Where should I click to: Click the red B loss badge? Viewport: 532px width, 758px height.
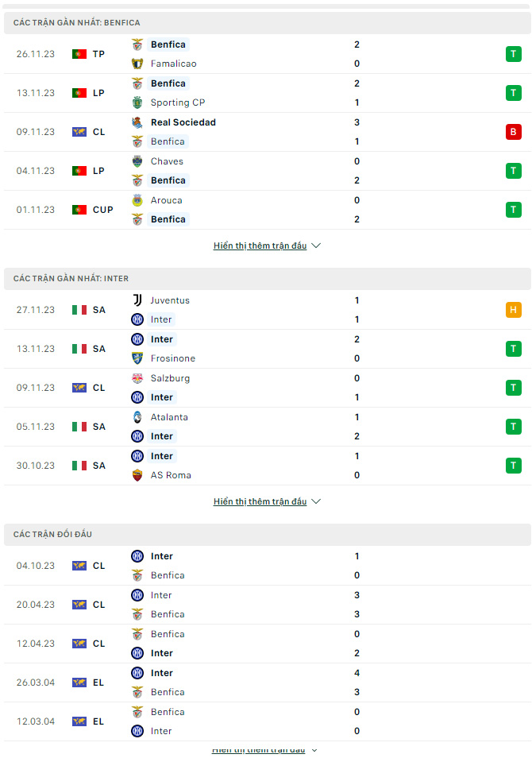(513, 131)
